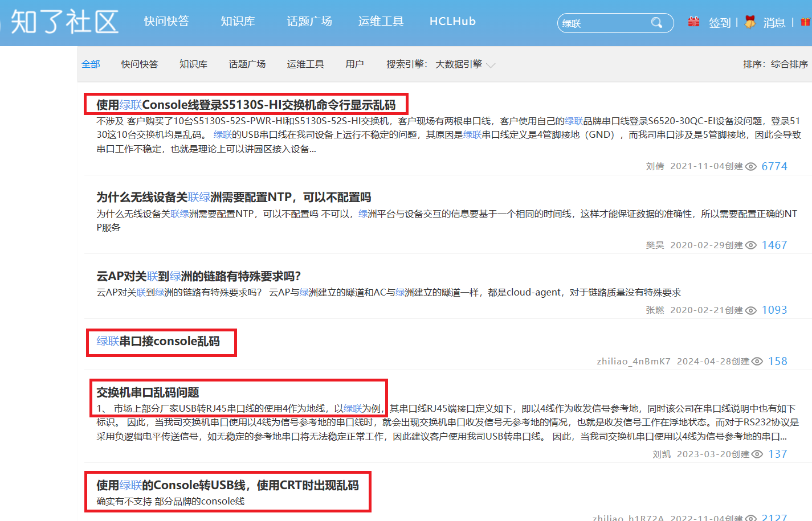This screenshot has width=812, height=521.
Task: Go to 话题广场 in the top navigation bar
Action: pyautogui.click(x=309, y=22)
